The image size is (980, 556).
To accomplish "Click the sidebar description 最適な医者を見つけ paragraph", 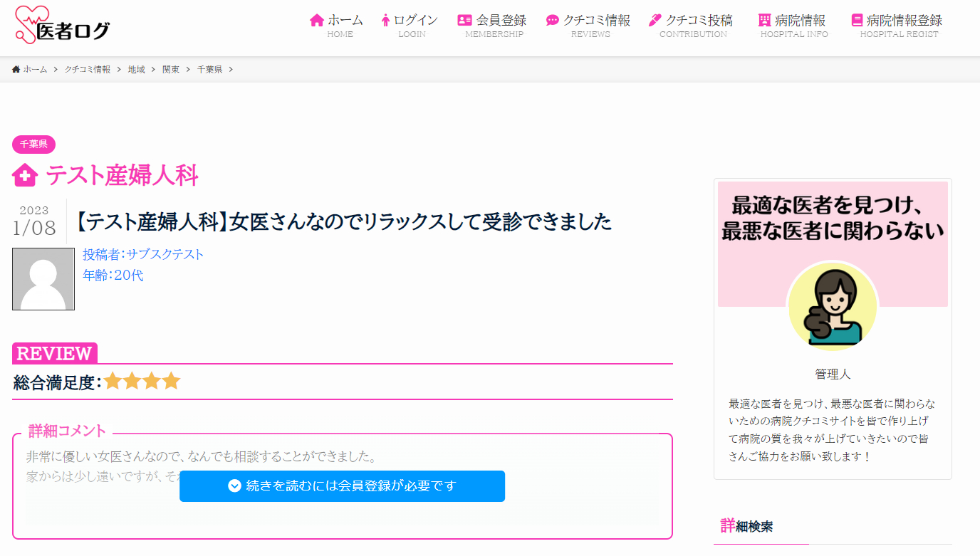I will (x=833, y=430).
